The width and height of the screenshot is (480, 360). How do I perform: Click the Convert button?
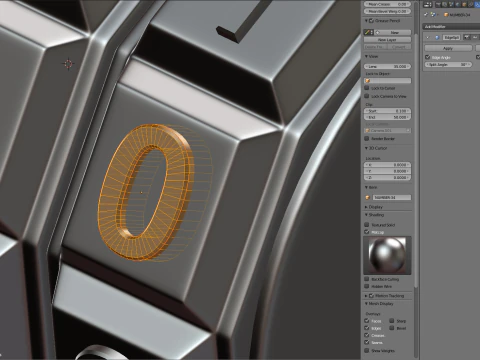pyautogui.click(x=399, y=47)
